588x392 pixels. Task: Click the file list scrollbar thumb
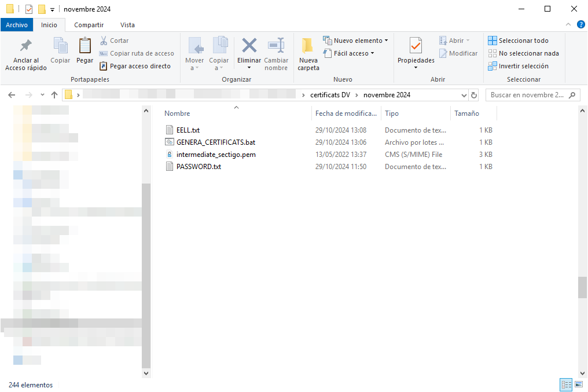coord(582,287)
